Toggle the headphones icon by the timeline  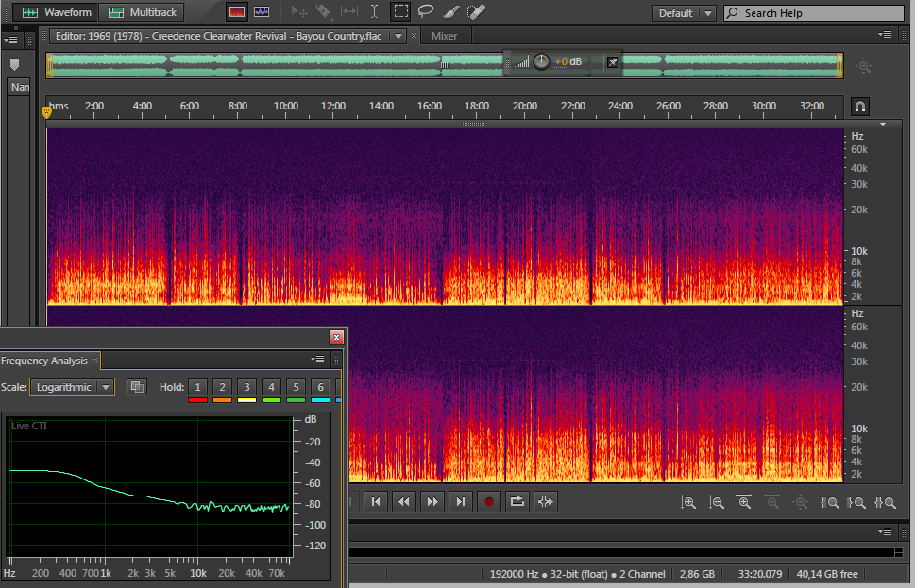(859, 107)
